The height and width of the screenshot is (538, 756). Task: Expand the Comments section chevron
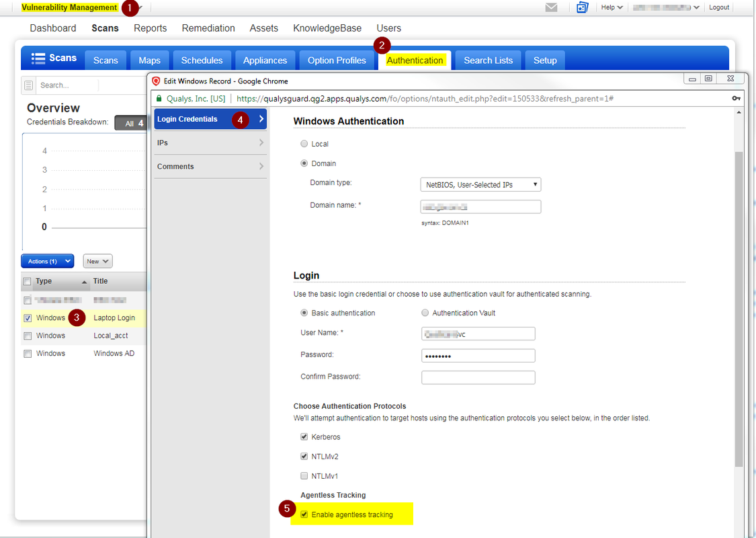pyautogui.click(x=261, y=166)
